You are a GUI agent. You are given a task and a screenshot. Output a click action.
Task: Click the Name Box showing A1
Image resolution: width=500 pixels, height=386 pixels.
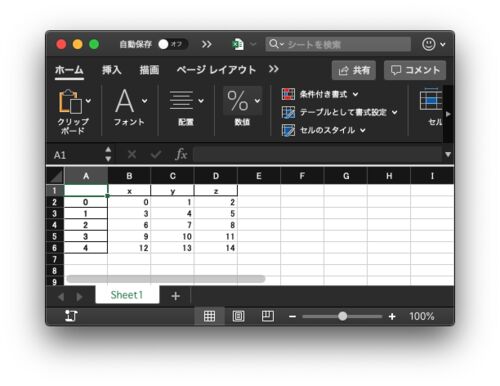coord(76,155)
